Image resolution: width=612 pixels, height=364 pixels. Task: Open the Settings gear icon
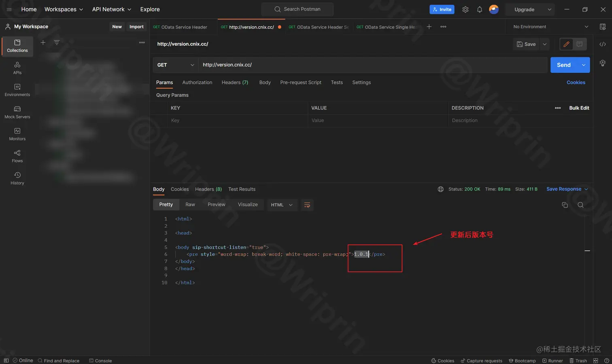[465, 9]
